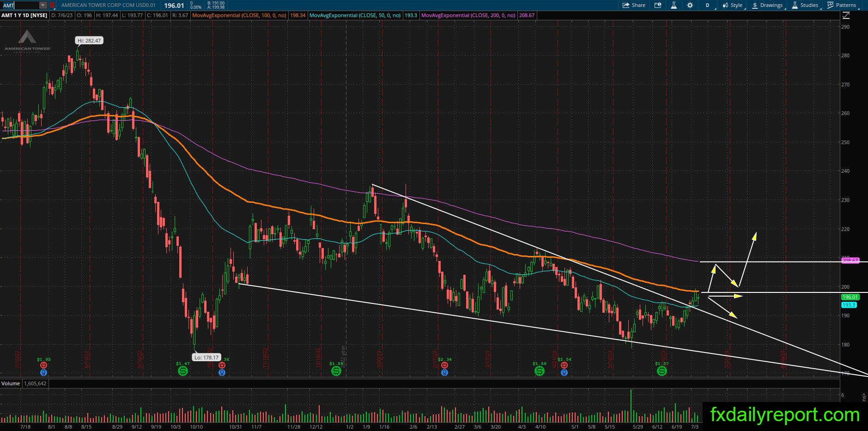Click the Hi: 282.47 price bubble
Viewport: 868px width, 431px height.
pos(90,41)
